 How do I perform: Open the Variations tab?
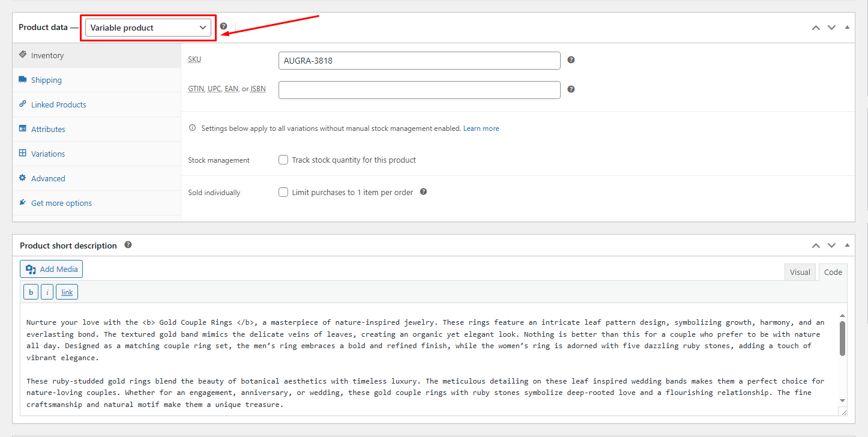tap(97, 154)
